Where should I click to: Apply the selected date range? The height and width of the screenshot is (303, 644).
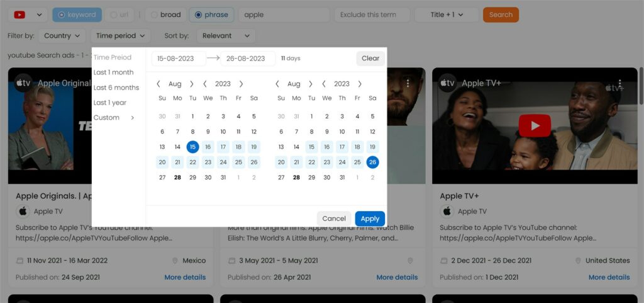point(370,219)
